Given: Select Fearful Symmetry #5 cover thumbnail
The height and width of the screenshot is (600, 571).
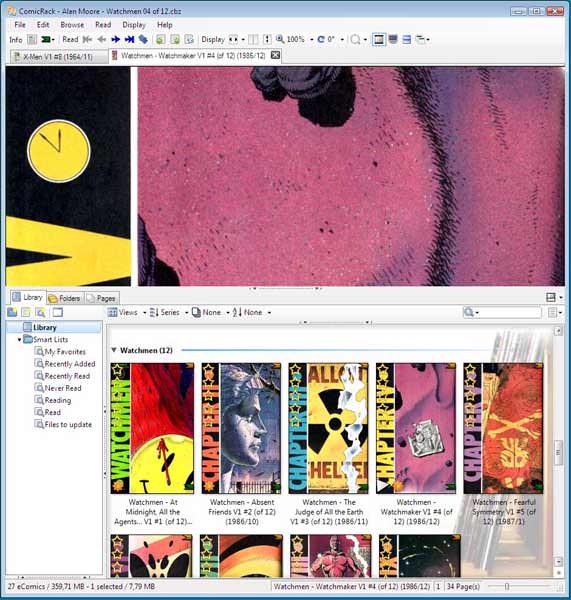Looking at the screenshot, I should [503, 428].
